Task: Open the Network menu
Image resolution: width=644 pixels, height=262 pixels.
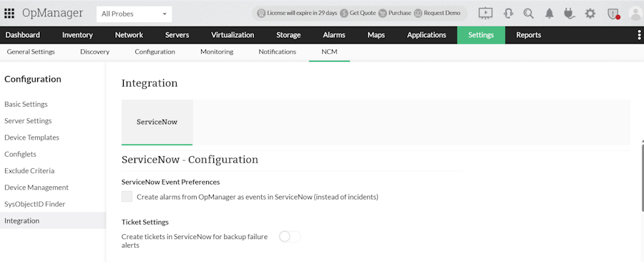Action: coord(129,35)
